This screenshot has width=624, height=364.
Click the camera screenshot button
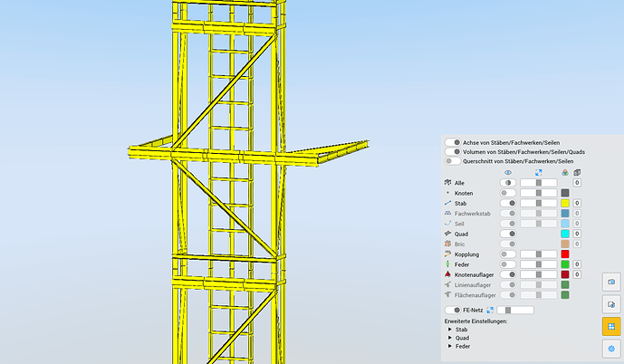click(x=611, y=282)
